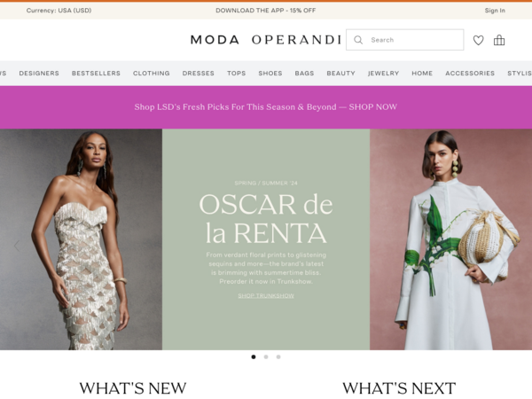Viewport: 532px width, 399px height.
Task: Expand the Clothing category menu
Action: [152, 74]
